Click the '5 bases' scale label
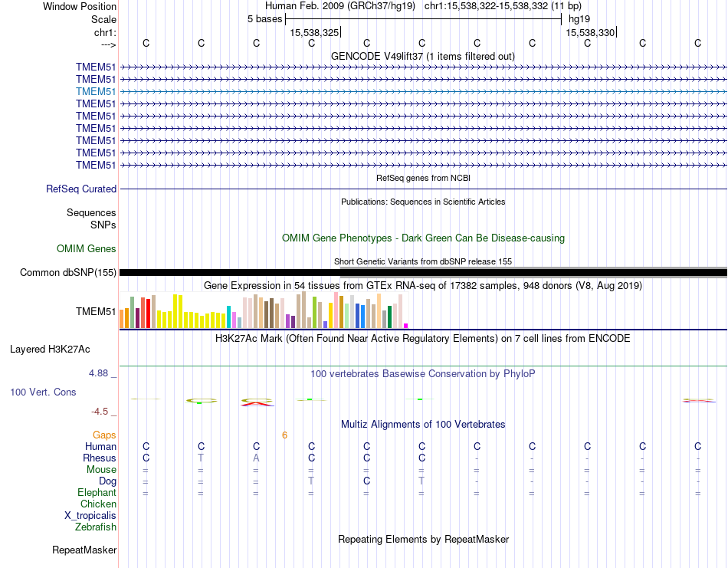Viewport: 728px width, 568px height. click(264, 19)
